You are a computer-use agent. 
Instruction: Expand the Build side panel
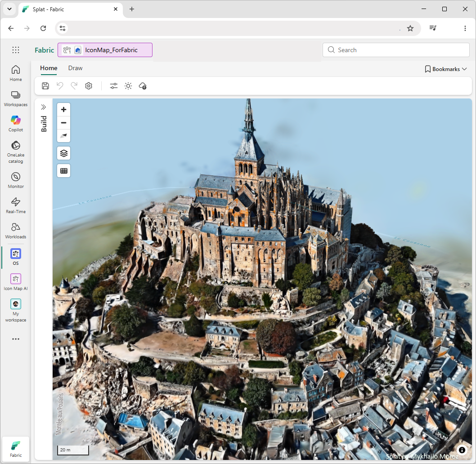43,107
